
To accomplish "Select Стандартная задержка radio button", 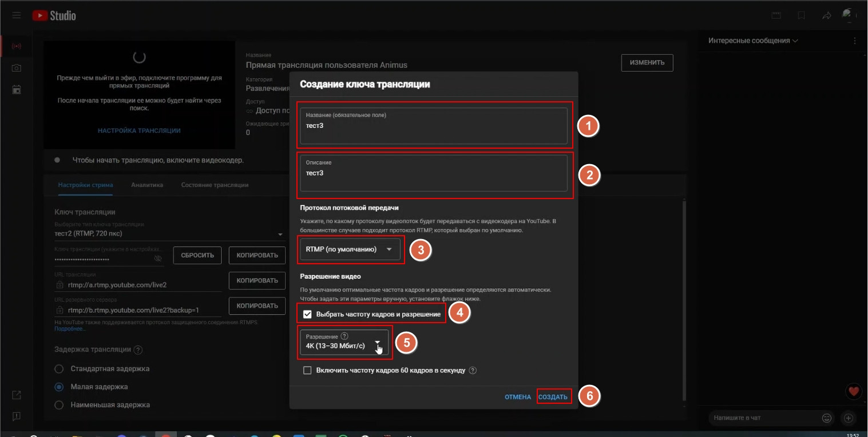I will [58, 368].
